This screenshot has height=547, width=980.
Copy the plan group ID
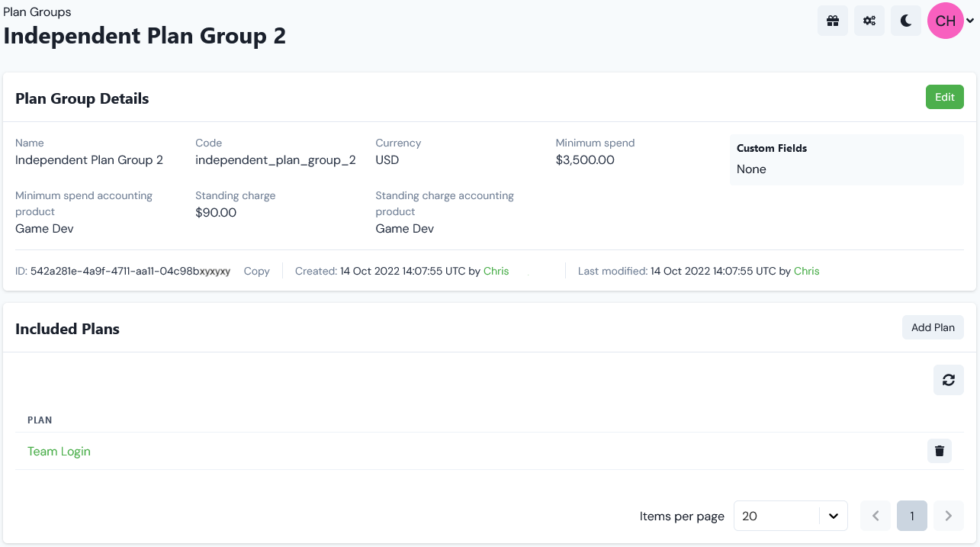click(256, 271)
